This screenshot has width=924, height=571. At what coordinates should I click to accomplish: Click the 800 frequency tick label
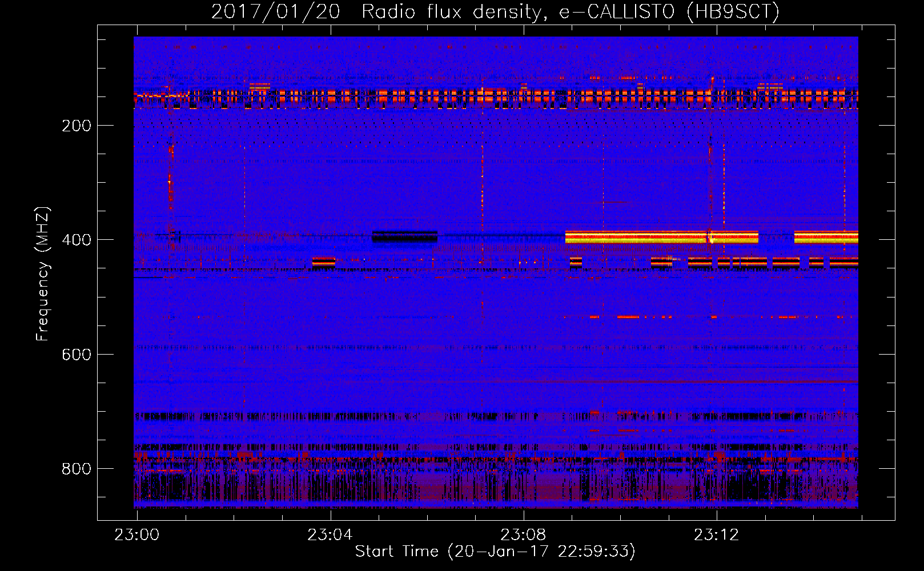77,469
